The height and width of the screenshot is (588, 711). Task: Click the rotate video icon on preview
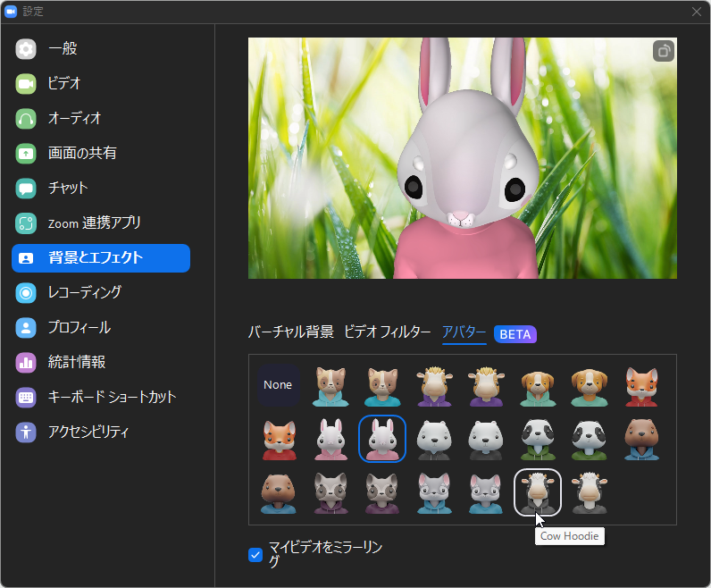[x=664, y=51]
